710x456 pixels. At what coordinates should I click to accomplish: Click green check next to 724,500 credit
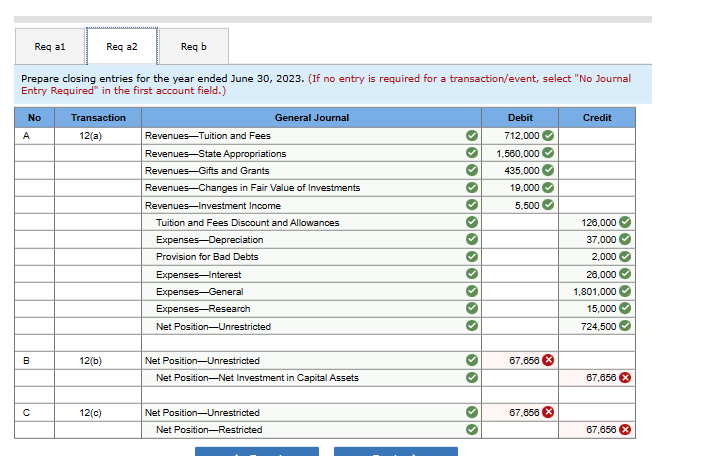(x=625, y=326)
